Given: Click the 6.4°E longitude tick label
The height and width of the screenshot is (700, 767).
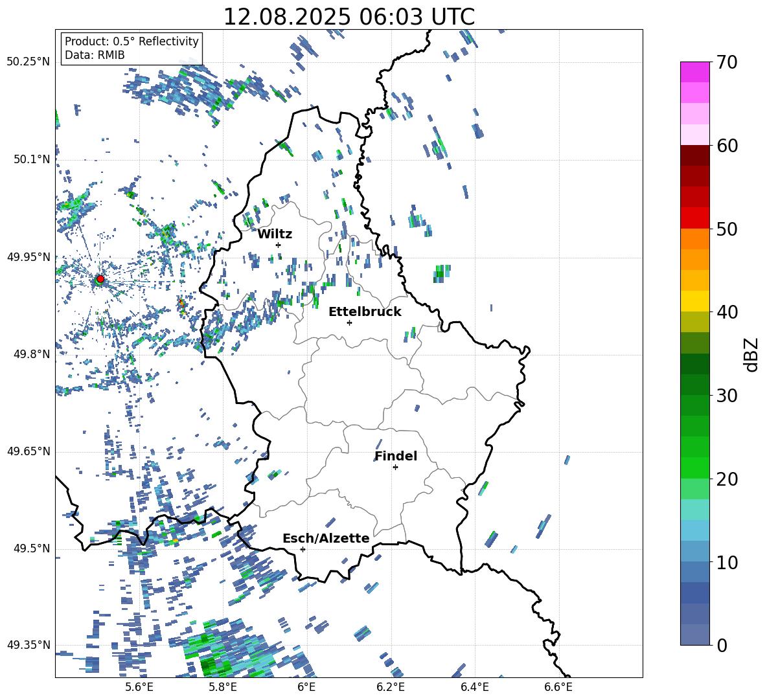Looking at the screenshot, I should point(474,687).
